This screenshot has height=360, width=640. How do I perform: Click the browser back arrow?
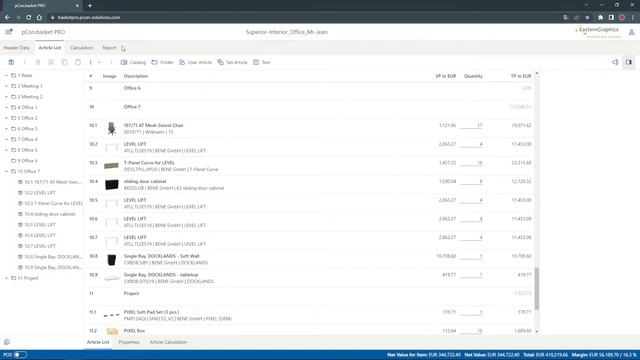[x=7, y=18]
